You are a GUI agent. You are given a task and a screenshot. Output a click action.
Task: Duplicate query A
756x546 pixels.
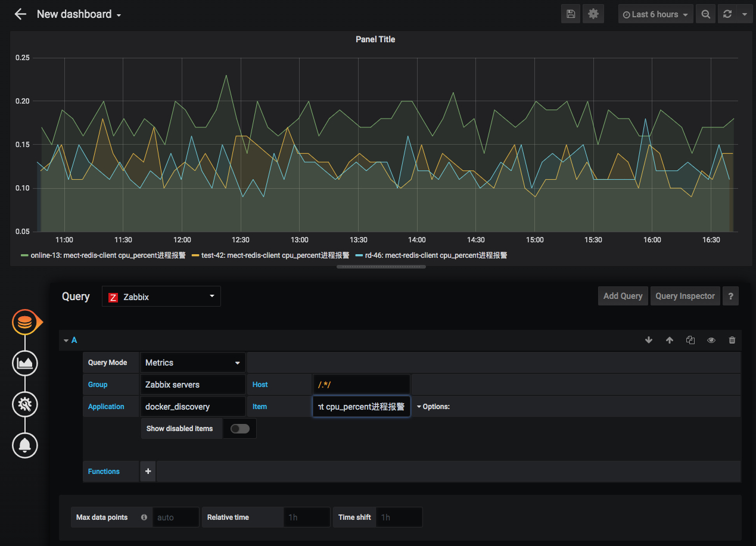[x=690, y=340]
